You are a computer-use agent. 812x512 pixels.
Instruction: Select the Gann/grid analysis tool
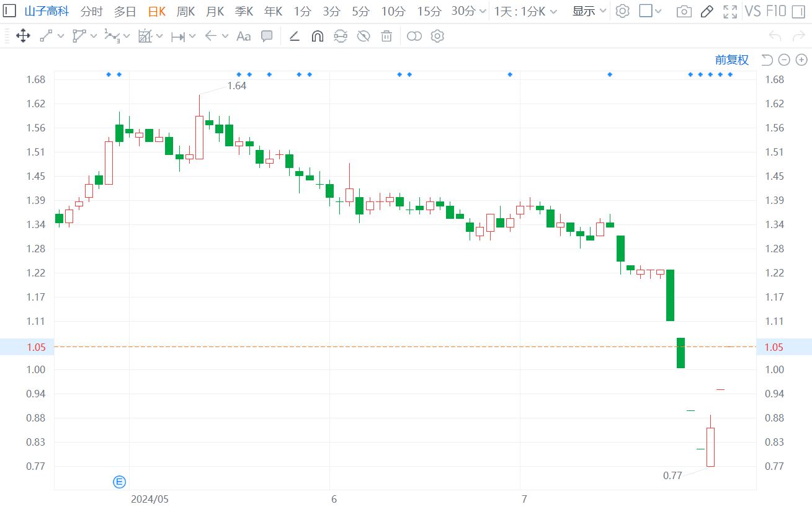point(145,36)
